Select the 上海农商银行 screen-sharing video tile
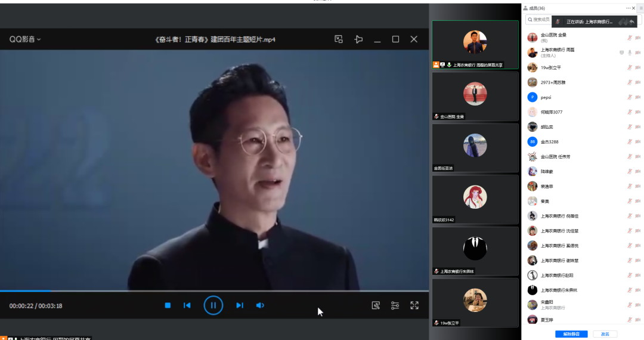 [475, 44]
